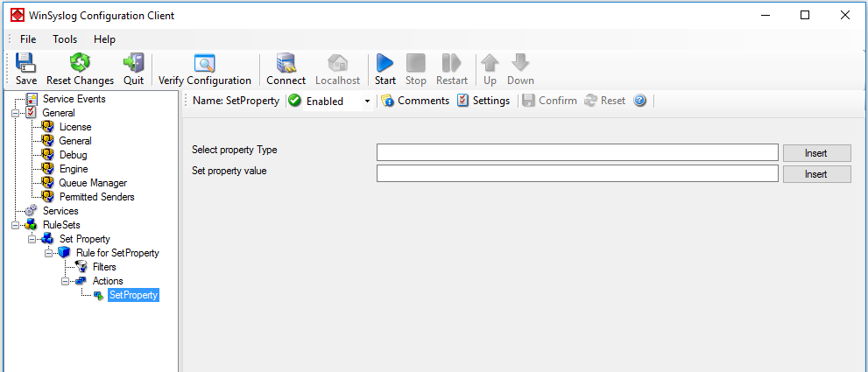
Task: Collapse the Actions tree node
Action: 65,281
